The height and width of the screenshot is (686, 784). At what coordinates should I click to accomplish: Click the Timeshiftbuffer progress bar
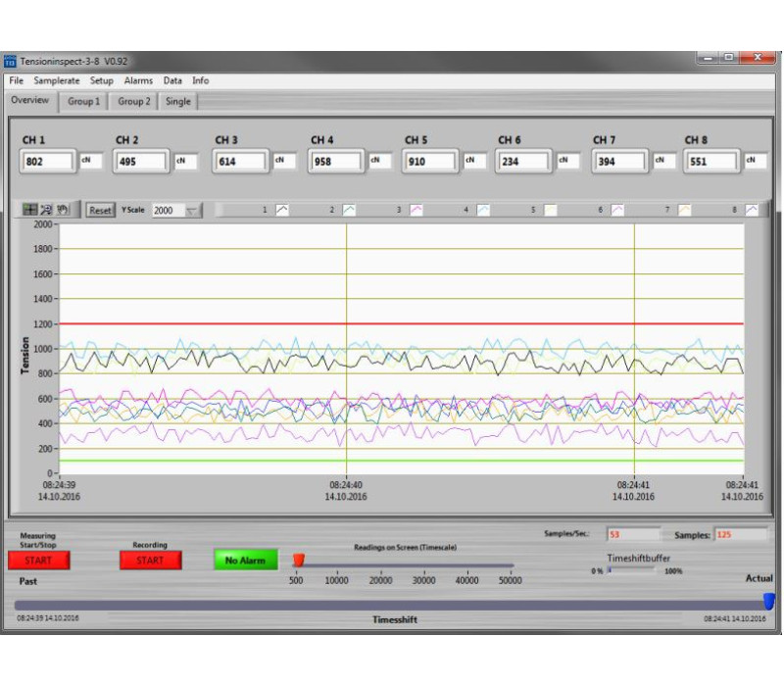coord(631,570)
